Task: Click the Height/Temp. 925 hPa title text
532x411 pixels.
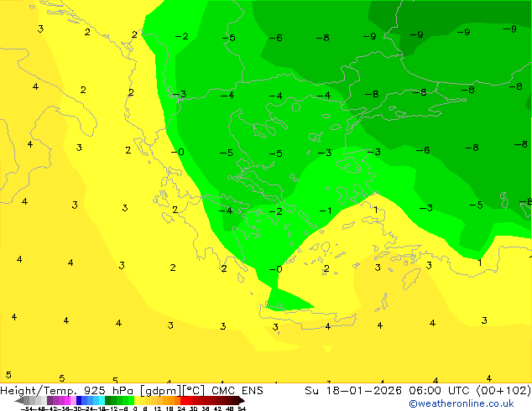Action: coord(66,391)
